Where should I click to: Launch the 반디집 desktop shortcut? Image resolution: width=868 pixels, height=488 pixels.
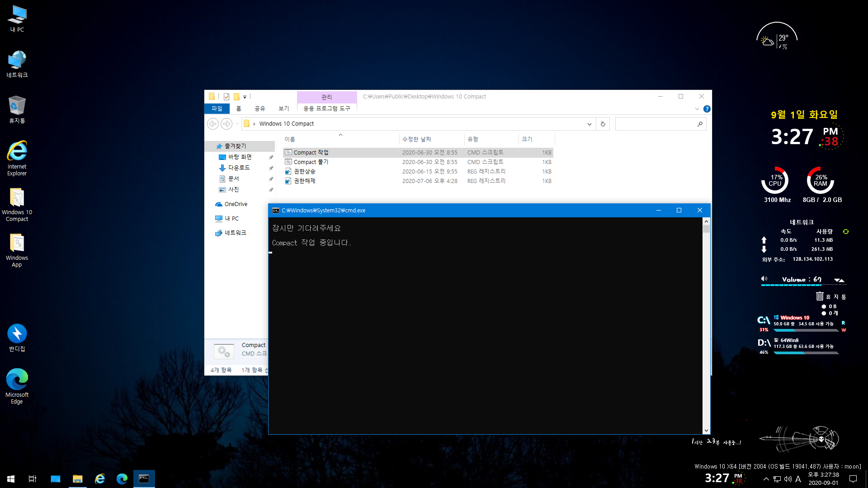[x=17, y=338]
